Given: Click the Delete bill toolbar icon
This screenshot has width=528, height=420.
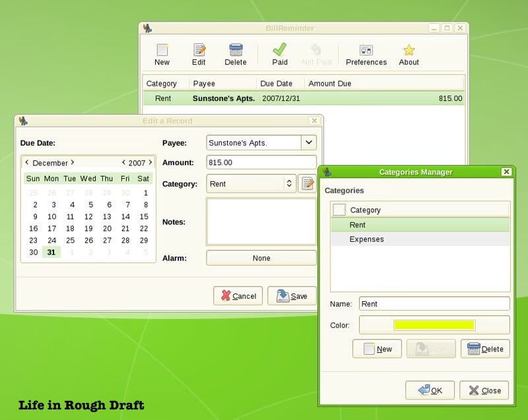Looking at the screenshot, I should pyautogui.click(x=236, y=54).
